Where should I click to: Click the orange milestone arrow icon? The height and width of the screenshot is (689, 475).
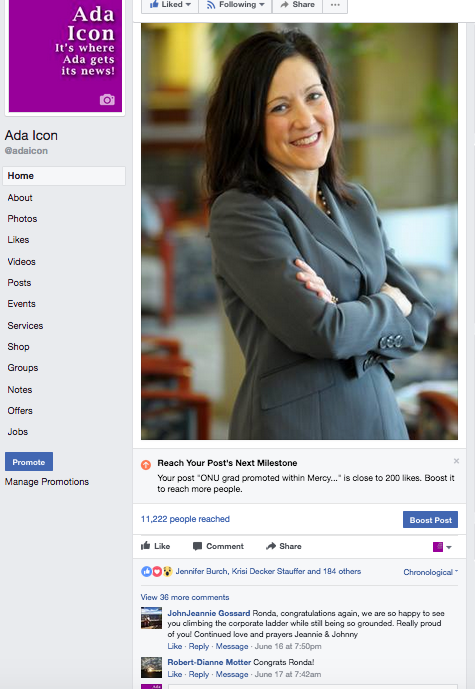146,464
